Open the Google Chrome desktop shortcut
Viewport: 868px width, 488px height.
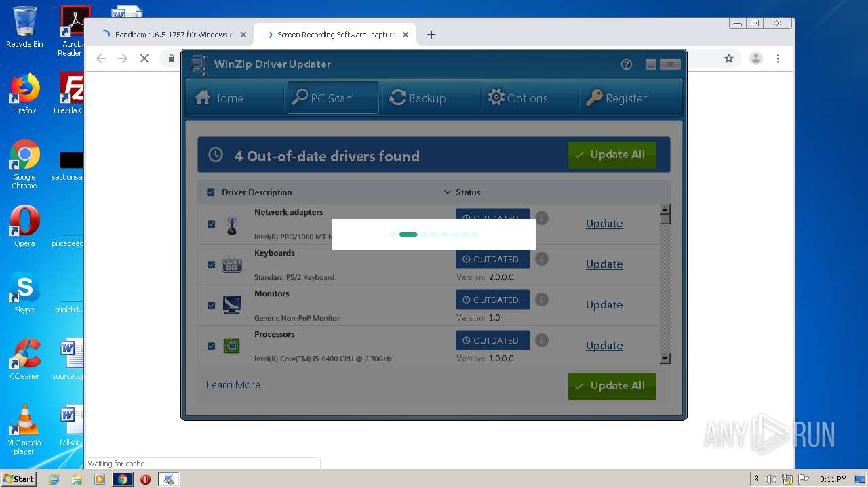click(x=24, y=164)
